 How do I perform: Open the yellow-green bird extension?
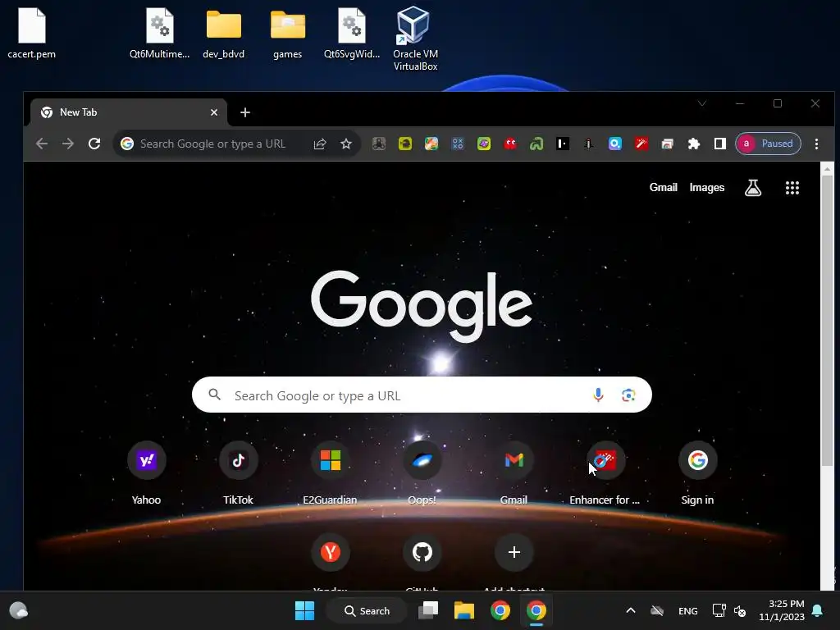click(x=405, y=144)
